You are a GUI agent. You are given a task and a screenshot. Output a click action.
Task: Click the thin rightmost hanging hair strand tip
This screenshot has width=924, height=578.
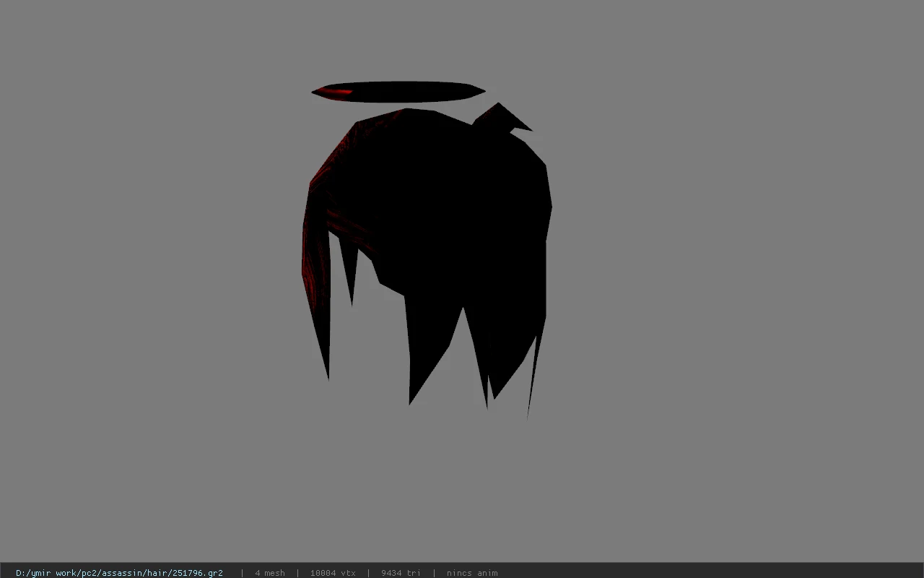click(x=528, y=413)
